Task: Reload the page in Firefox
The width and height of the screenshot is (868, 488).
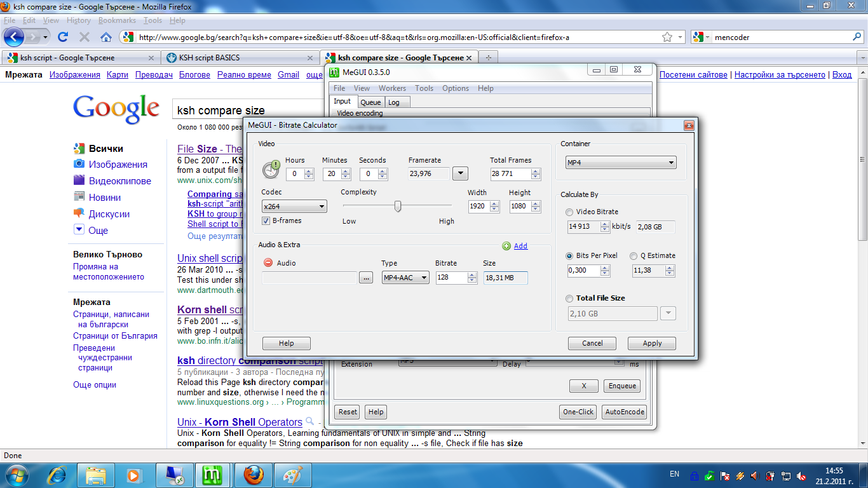Action: click(x=63, y=37)
